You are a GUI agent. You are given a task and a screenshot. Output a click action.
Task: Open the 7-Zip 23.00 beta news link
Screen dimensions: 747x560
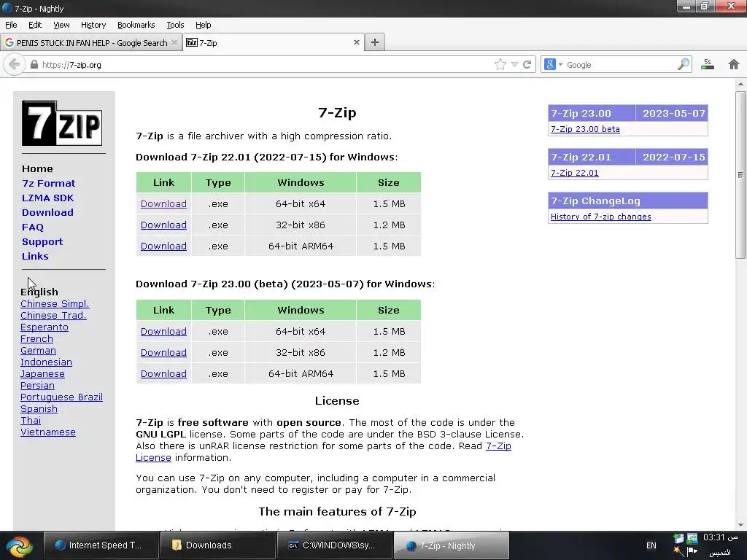point(585,129)
